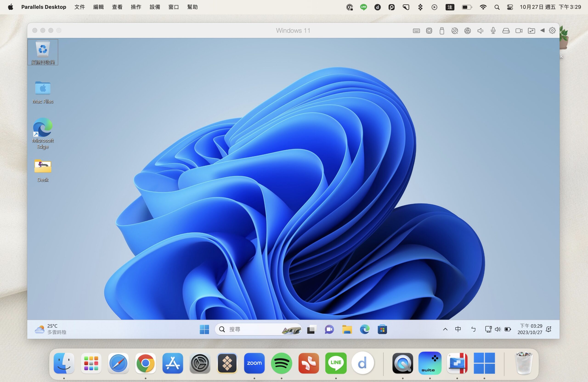Launch Zoom from the Dock
The width and height of the screenshot is (588, 382).
(x=254, y=363)
